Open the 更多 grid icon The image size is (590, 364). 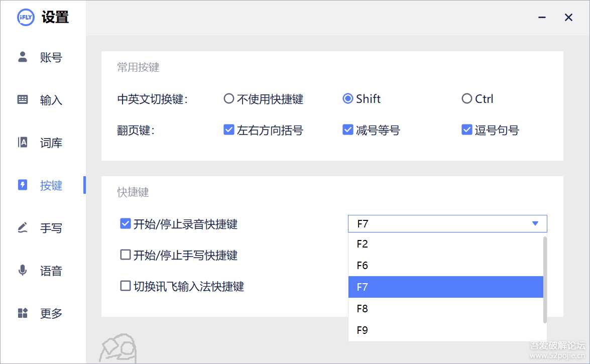pos(23,313)
